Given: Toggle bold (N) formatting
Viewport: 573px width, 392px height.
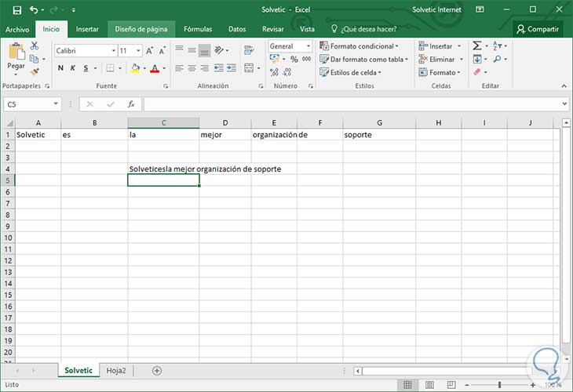Looking at the screenshot, I should [60, 68].
